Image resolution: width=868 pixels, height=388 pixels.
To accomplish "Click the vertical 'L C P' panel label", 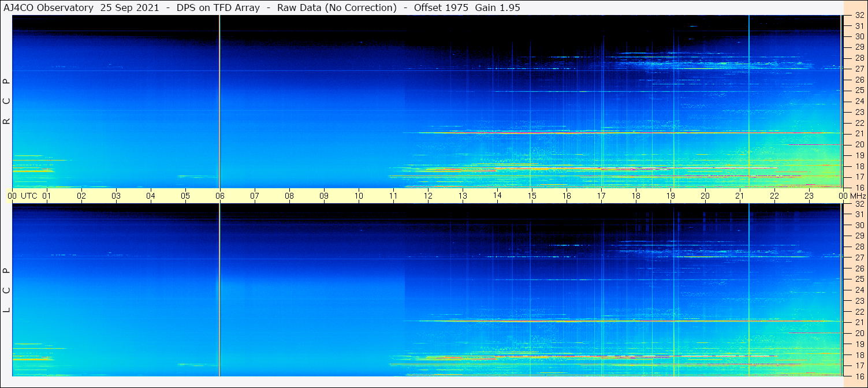I will 7,290.
